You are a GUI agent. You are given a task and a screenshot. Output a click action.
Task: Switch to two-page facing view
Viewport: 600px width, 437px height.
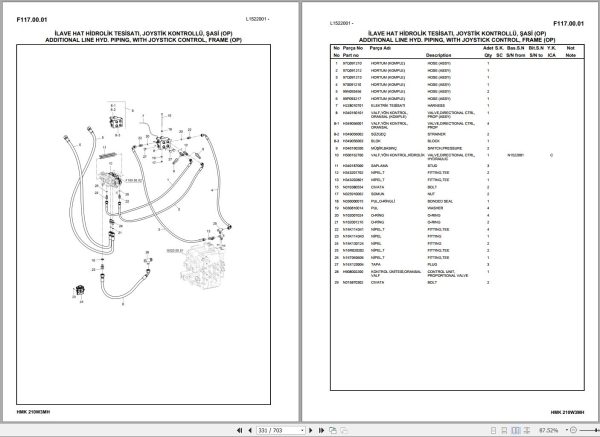[x=516, y=430]
